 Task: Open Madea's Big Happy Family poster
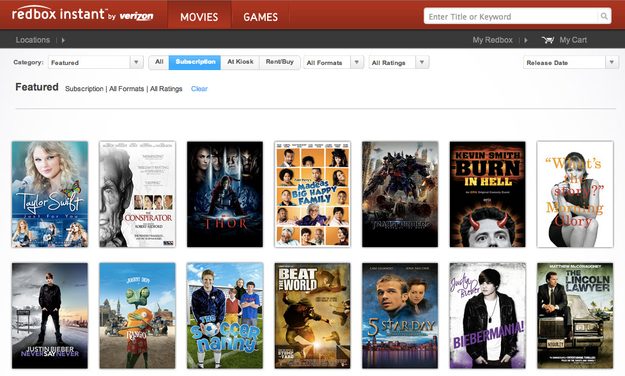click(312, 194)
